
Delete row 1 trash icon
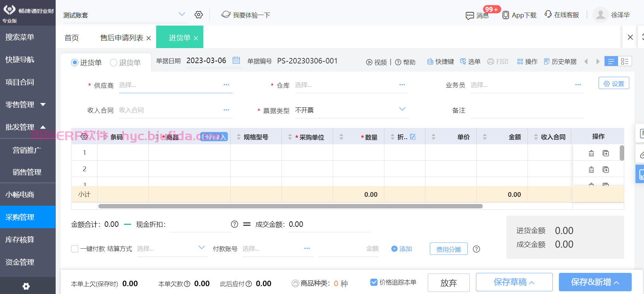click(x=591, y=153)
